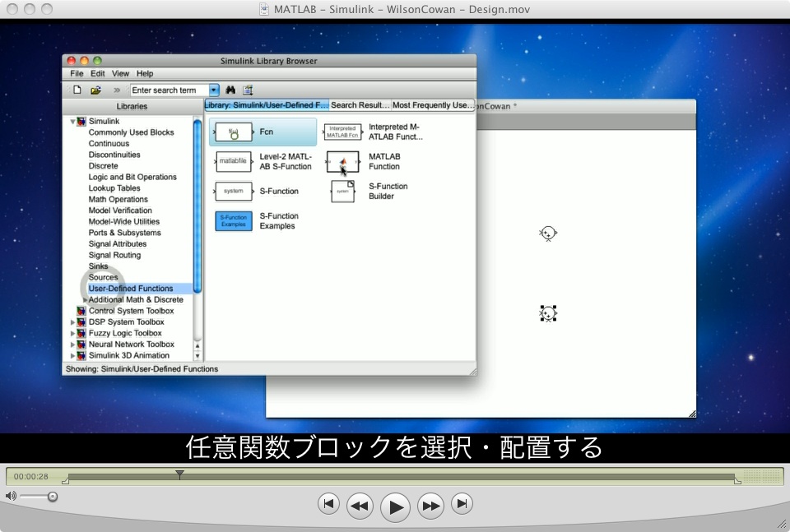Open the search term dropdown arrow

pos(215,90)
